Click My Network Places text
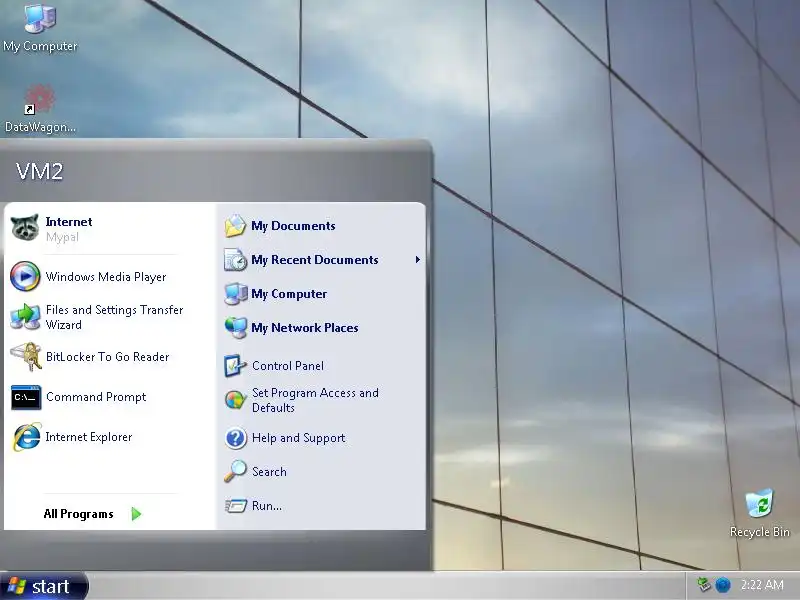Viewport: 800px width, 600px height. tap(305, 328)
